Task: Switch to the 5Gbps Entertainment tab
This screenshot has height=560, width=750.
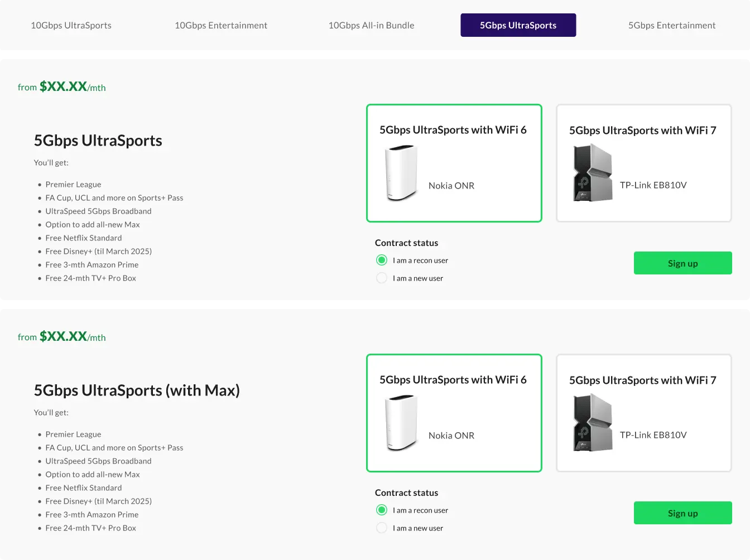Action: click(x=672, y=25)
